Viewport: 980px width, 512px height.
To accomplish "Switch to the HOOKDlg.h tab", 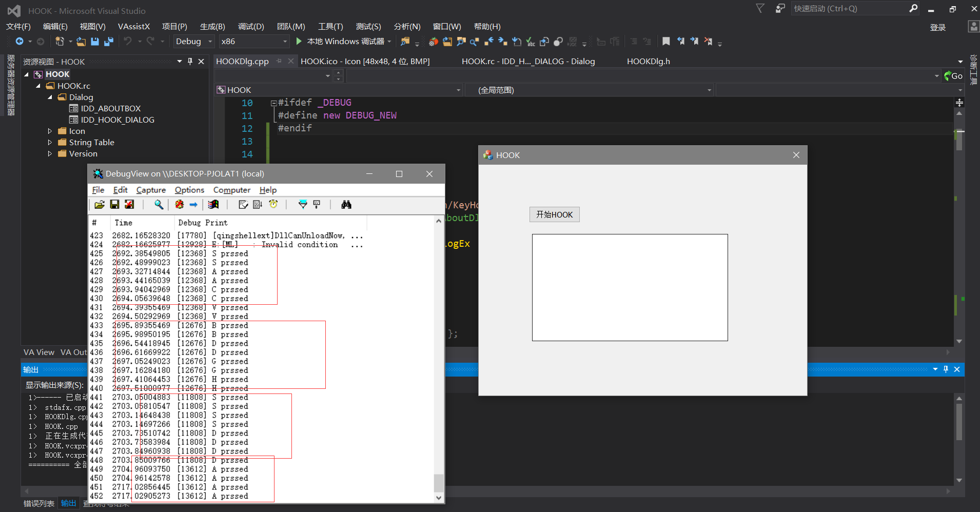I will 649,62.
